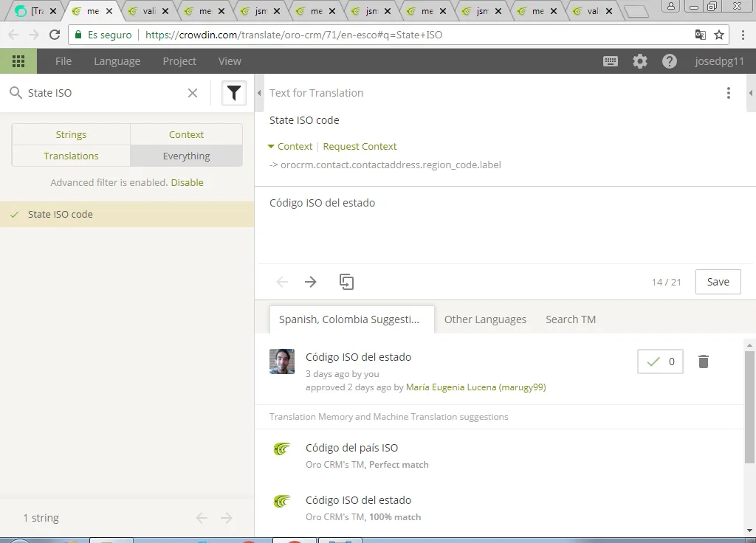Go to the next string arrow
756x543 pixels.
click(x=311, y=282)
